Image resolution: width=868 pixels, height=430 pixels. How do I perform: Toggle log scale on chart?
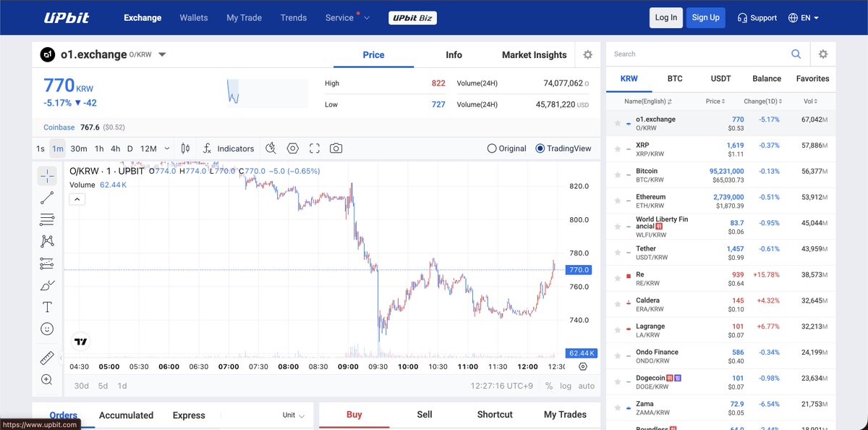point(565,386)
